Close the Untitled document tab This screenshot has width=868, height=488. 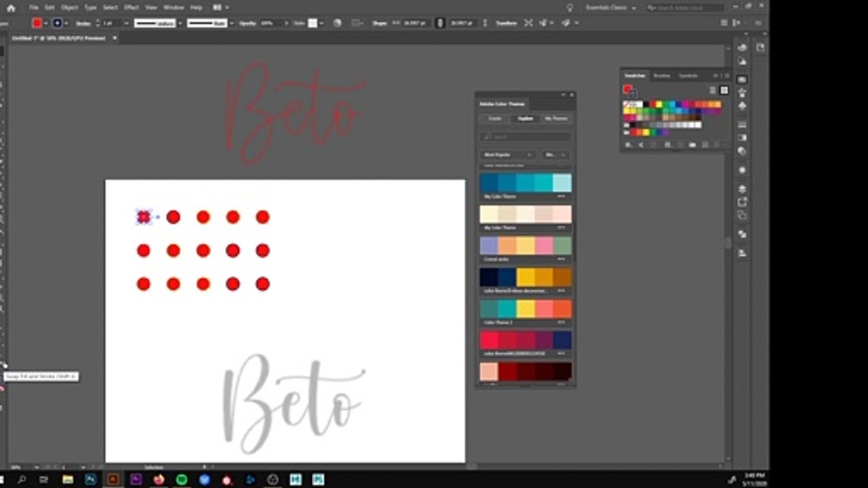point(114,38)
